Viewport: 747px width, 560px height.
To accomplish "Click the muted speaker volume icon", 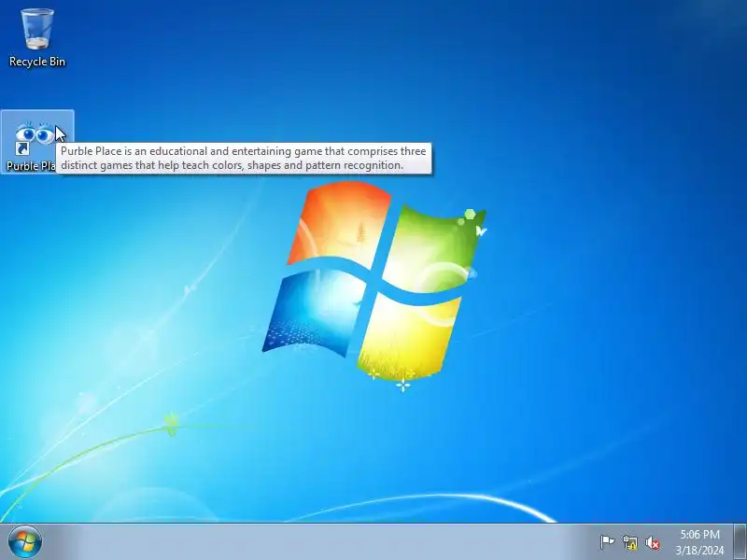I will [x=653, y=542].
